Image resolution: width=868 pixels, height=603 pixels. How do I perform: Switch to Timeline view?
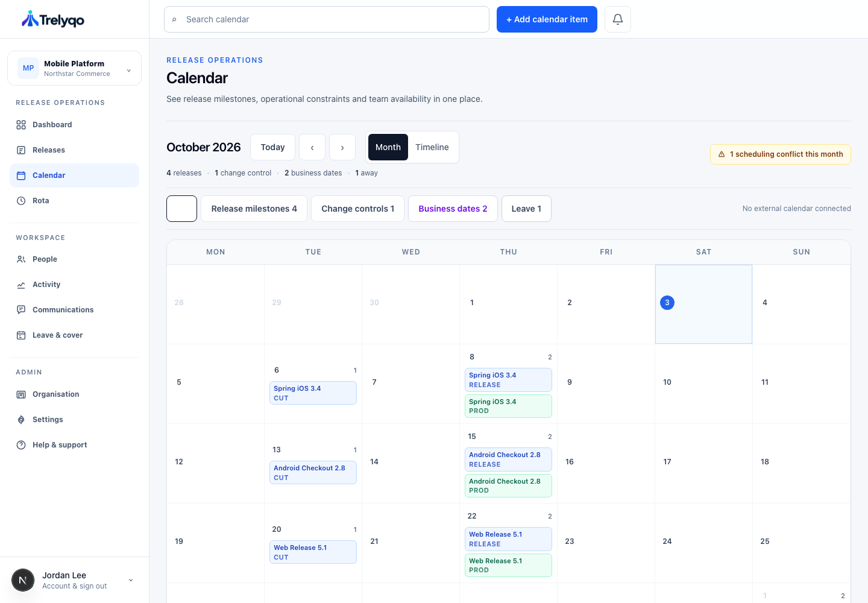coord(432,147)
